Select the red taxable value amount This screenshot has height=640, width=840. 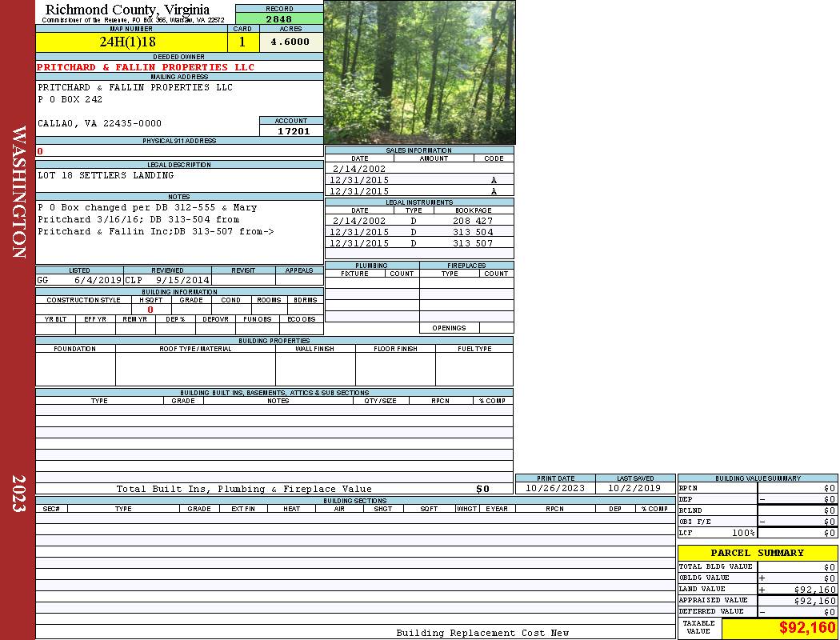[806, 628]
